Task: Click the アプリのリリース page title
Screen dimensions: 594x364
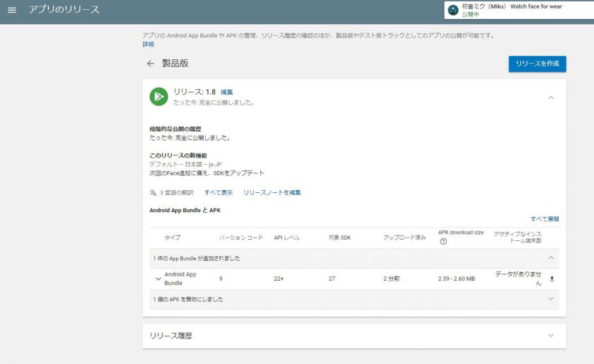Action: tap(64, 9)
